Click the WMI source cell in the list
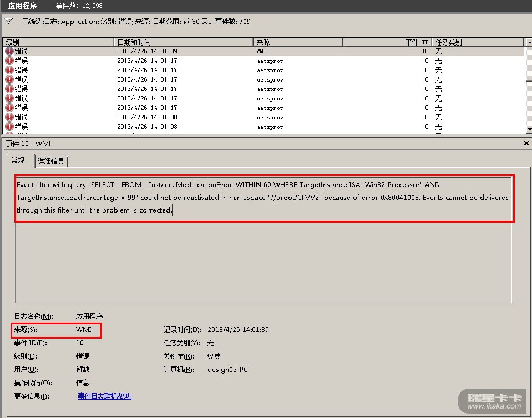 pos(262,51)
